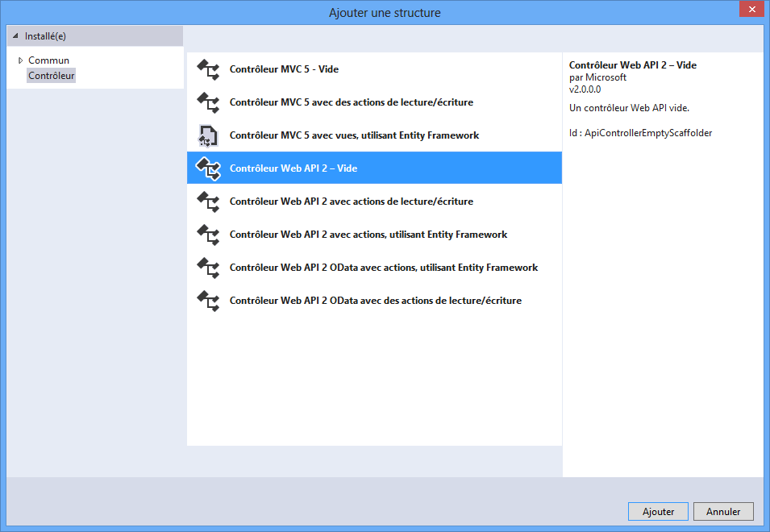Screen dimensions: 770x532
Task: Collapse the Installé(e) section arrow
Action: coord(15,35)
